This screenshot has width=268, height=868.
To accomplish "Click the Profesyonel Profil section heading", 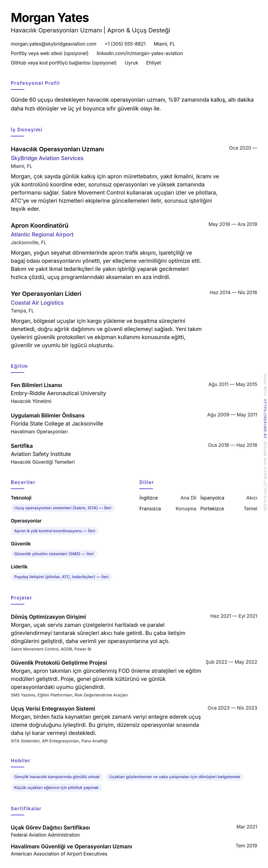I will (x=35, y=83).
